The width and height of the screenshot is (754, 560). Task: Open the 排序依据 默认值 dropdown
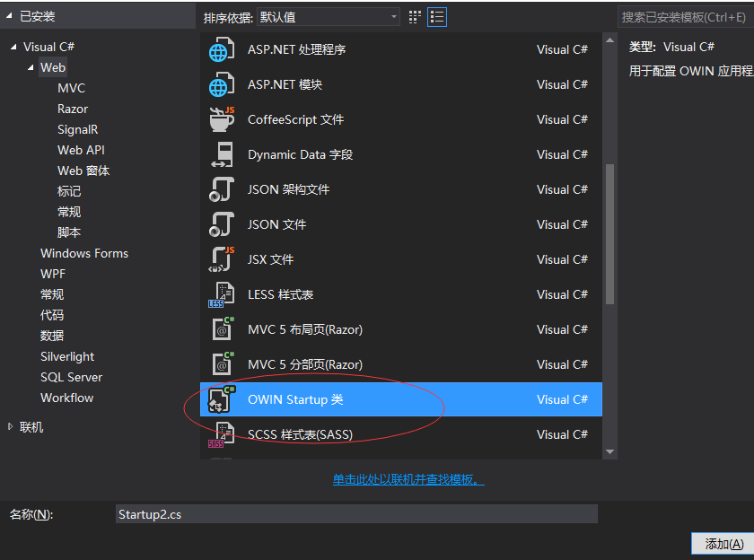click(x=329, y=17)
